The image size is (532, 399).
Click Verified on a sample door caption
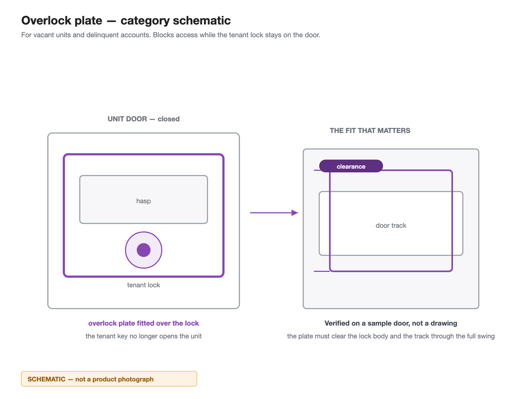(391, 323)
